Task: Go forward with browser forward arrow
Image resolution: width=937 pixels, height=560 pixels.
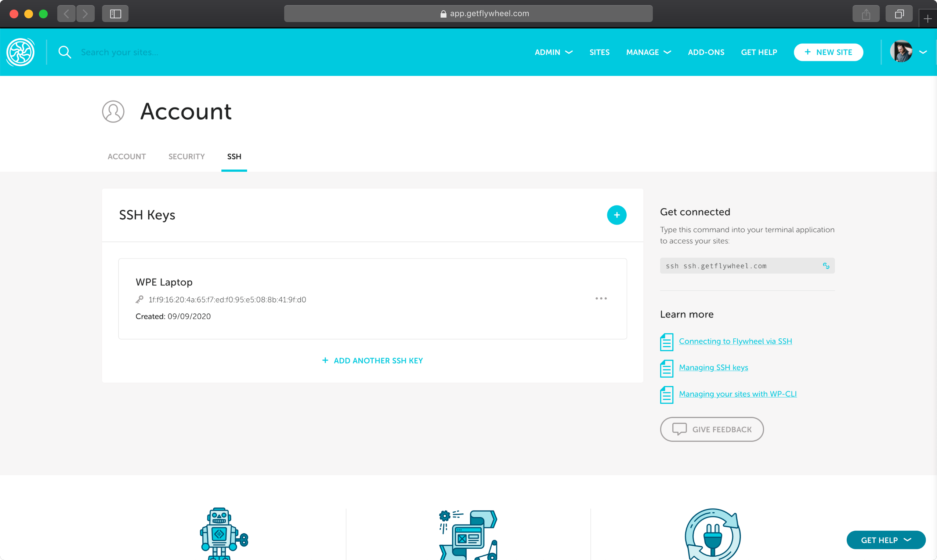Action: [x=85, y=14]
